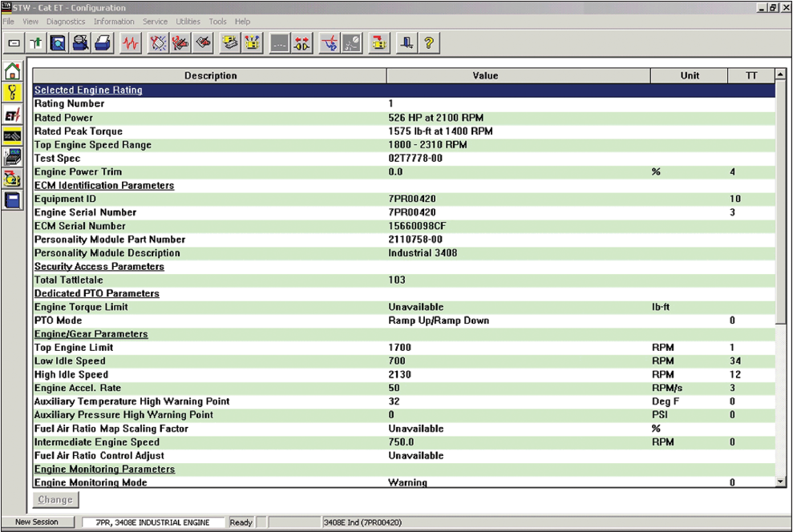
Task: Open the View menu
Action: pos(30,21)
